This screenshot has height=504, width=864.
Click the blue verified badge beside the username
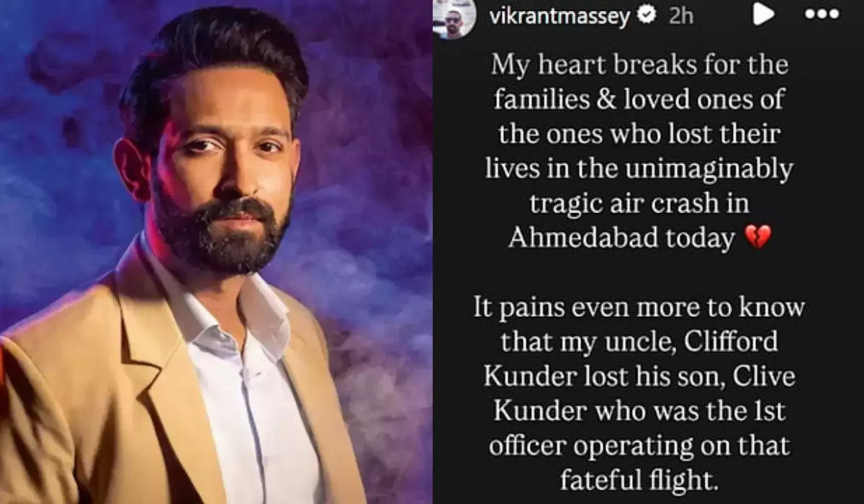click(x=647, y=16)
